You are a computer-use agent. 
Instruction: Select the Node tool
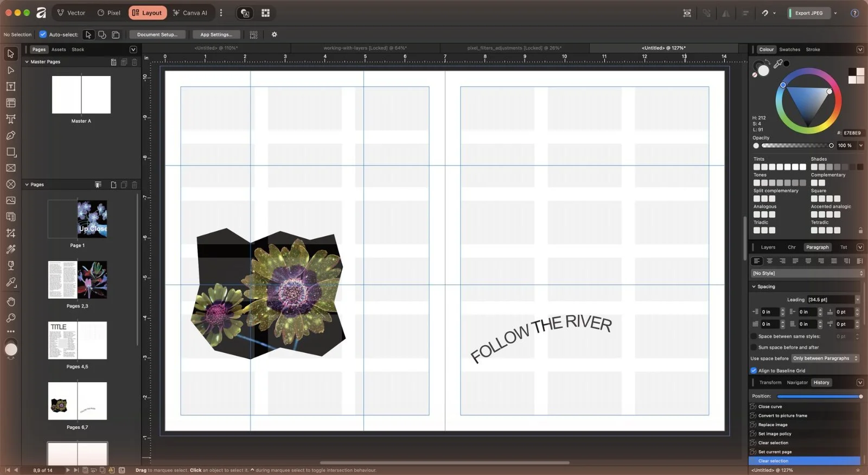pos(10,70)
